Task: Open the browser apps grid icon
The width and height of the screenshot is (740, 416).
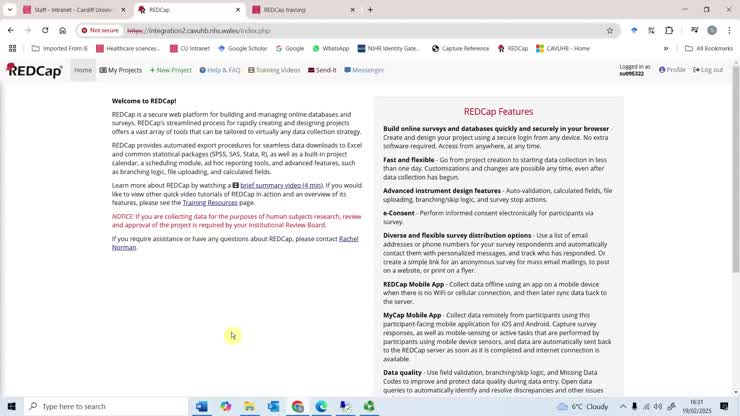Action: (12, 48)
